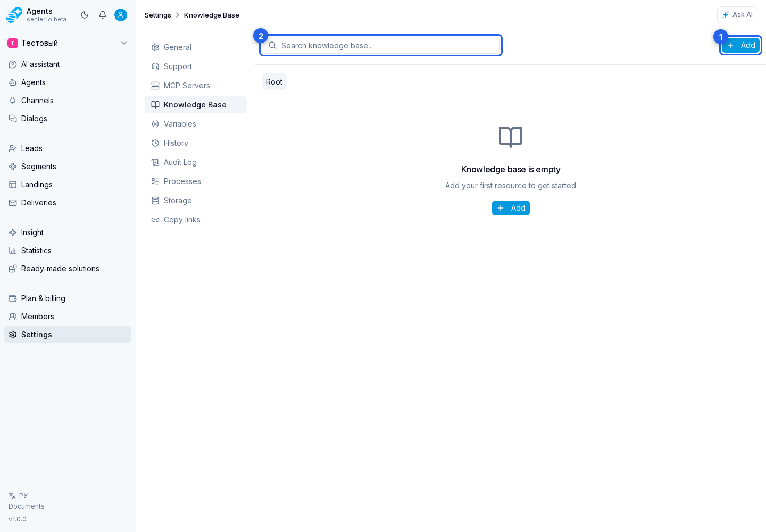Viewport: 766px width, 532px height.
Task: Click into Search knowledge base field
Action: click(x=381, y=45)
